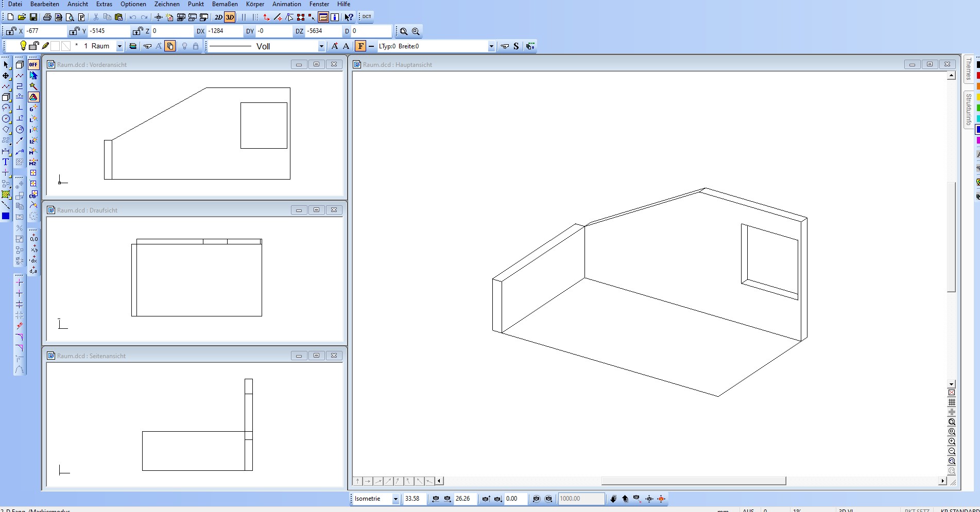This screenshot has height=512, width=980.
Task: Click the blue fill color swatch
Action: [x=6, y=216]
